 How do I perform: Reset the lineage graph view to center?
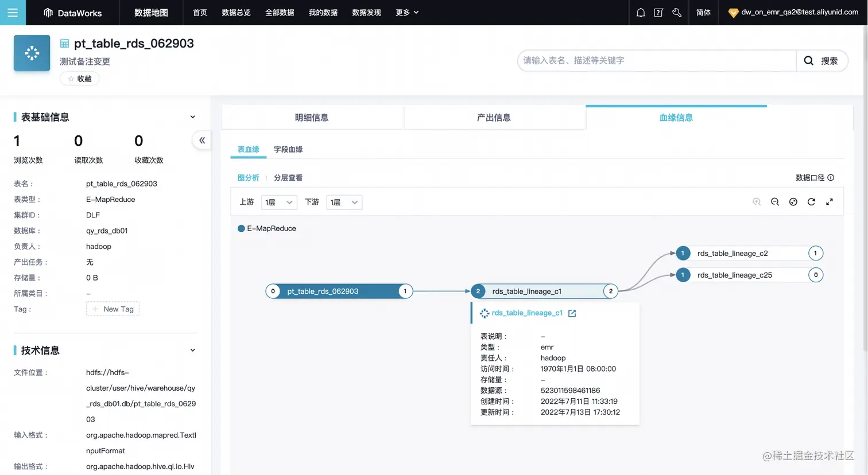coord(793,202)
